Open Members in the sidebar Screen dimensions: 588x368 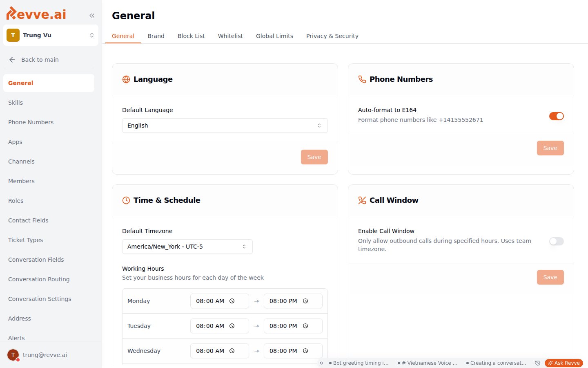click(x=49, y=181)
